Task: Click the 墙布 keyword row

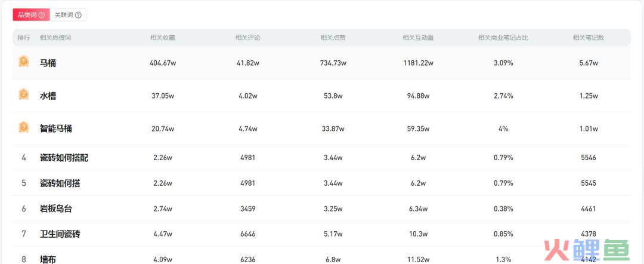Action: pyautogui.click(x=48, y=259)
